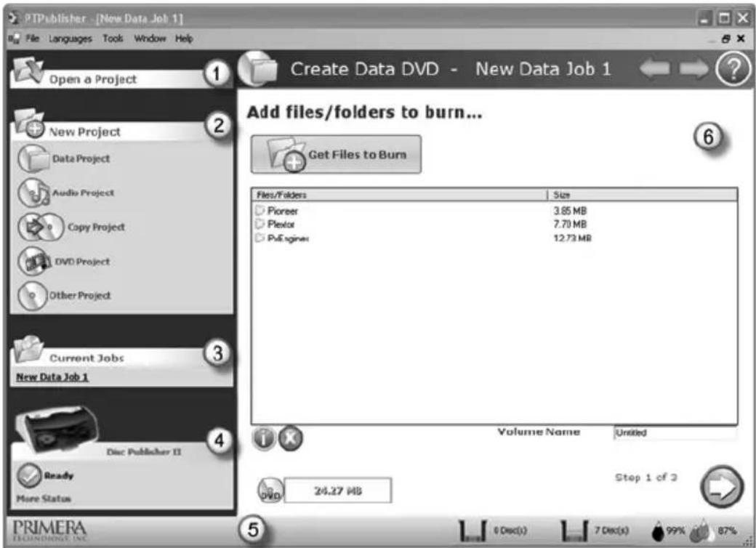Click the Volume Name input field
Image resolution: width=756 pixels, height=548 pixels.
click(675, 433)
